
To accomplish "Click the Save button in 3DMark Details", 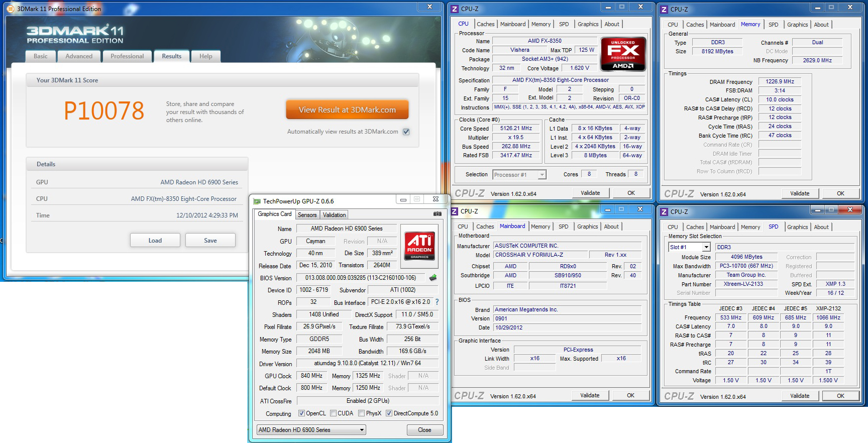I will pyautogui.click(x=210, y=241).
